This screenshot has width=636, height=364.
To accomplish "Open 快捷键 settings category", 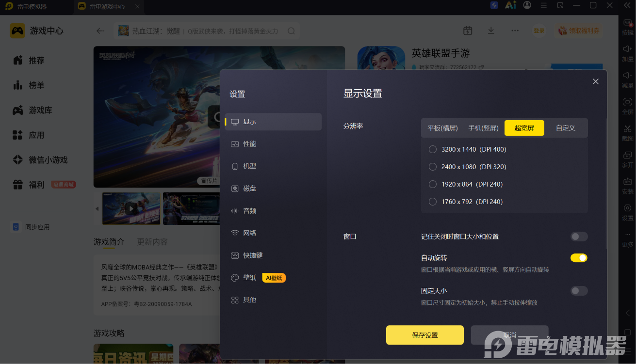I will click(x=273, y=255).
